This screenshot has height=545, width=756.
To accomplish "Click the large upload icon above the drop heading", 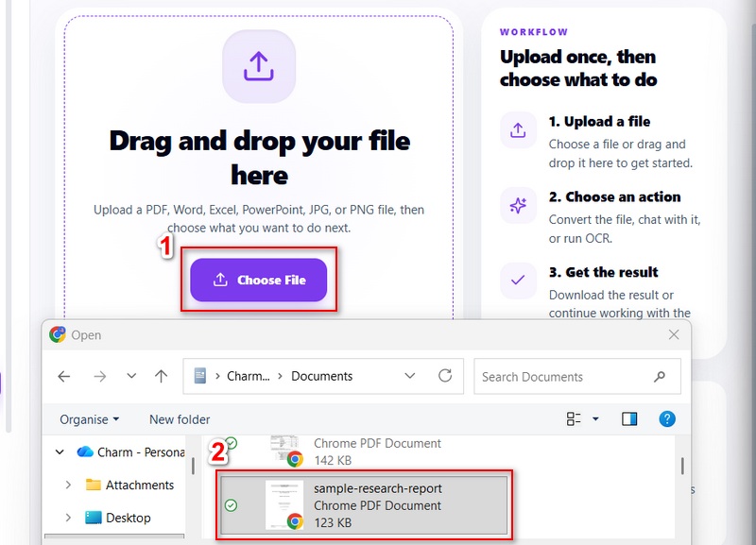I will (x=259, y=66).
